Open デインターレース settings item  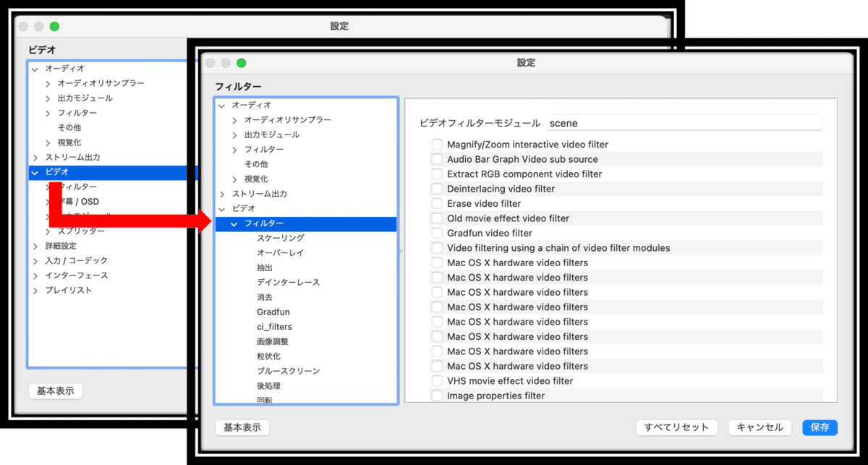coord(288,283)
